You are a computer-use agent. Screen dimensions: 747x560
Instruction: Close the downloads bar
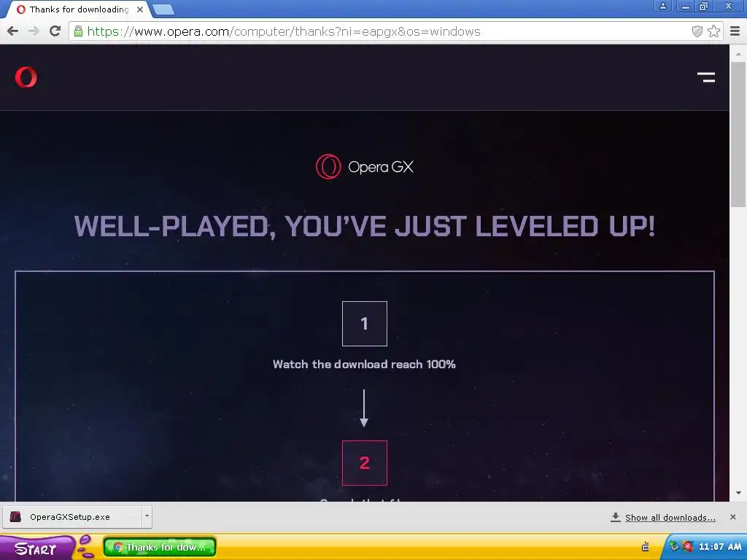point(732,517)
